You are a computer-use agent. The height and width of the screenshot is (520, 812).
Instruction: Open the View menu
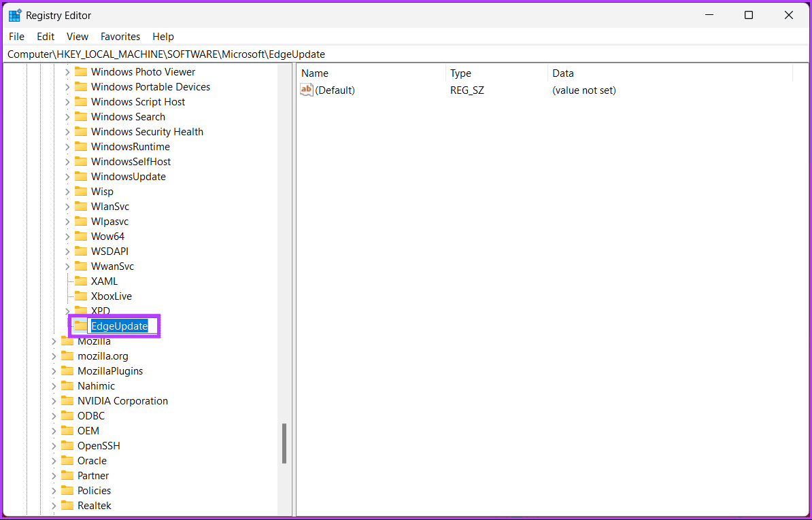pos(77,37)
